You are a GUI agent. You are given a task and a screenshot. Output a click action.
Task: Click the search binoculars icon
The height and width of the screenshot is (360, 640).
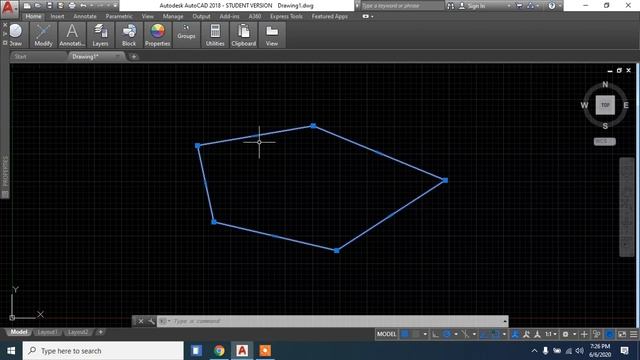450,6
